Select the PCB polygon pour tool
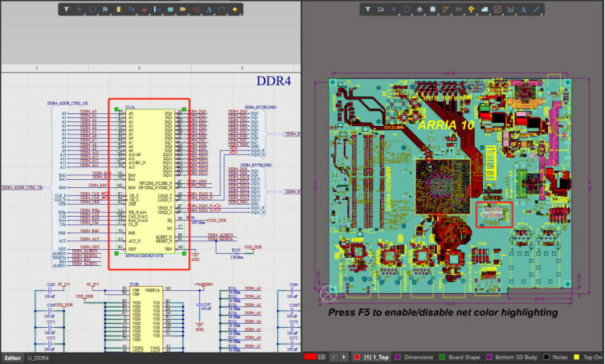 (484, 10)
